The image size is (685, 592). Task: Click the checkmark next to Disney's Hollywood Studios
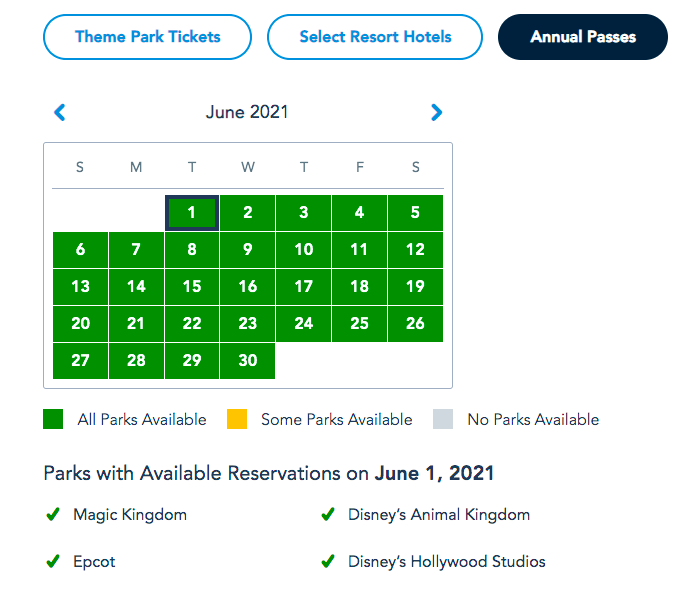[x=327, y=561]
